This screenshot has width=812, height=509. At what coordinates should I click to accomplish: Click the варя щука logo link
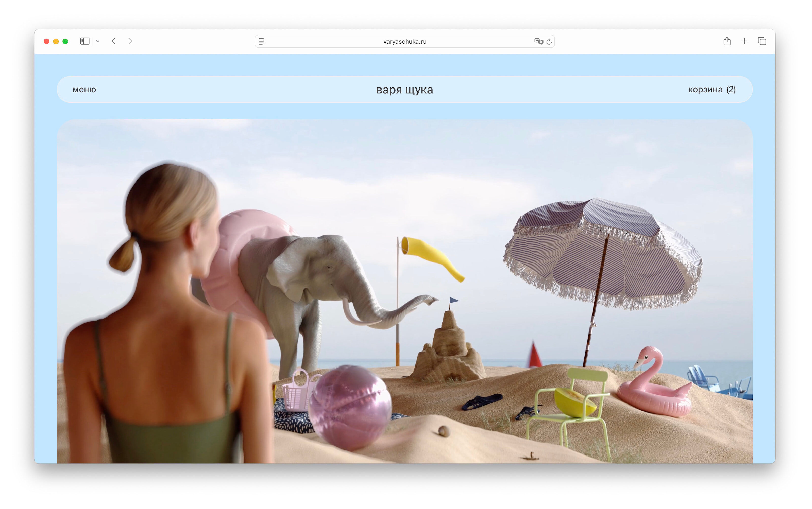[x=404, y=90]
